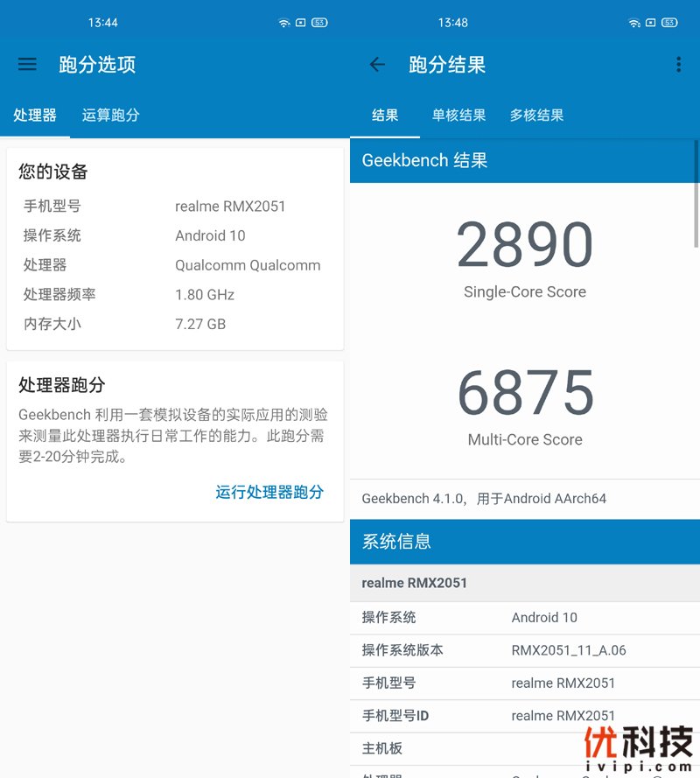Tap the Single-Core Score 2890
Image resolution: width=700 pixels, height=778 pixels.
click(x=524, y=246)
